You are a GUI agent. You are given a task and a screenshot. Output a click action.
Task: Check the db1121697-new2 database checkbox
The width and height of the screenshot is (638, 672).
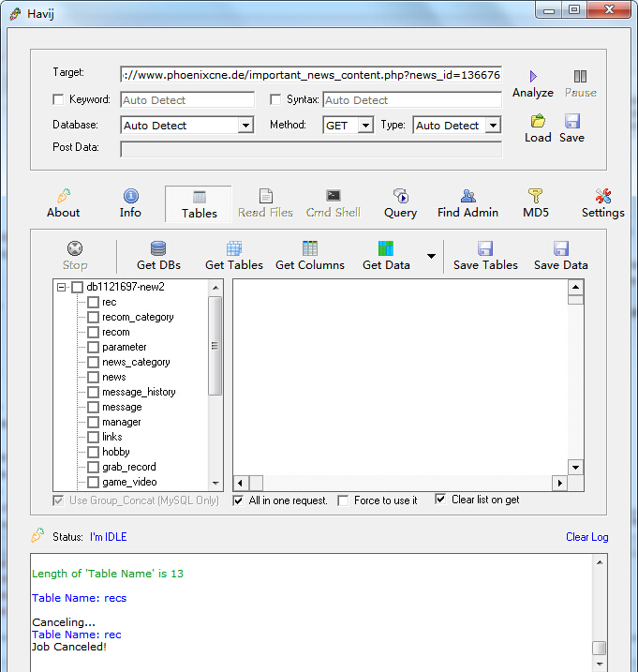point(77,287)
